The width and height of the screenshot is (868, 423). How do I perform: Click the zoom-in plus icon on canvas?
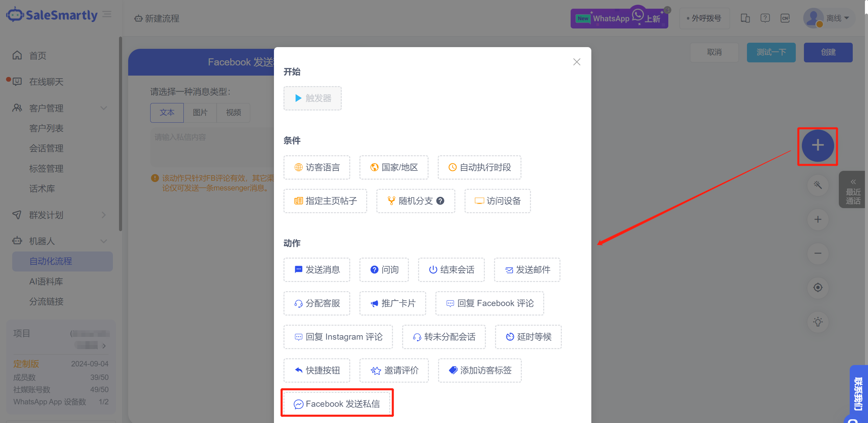tap(817, 219)
